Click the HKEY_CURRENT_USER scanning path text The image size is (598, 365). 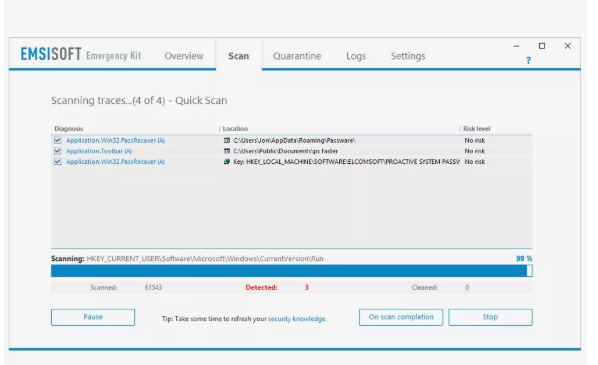(205, 259)
